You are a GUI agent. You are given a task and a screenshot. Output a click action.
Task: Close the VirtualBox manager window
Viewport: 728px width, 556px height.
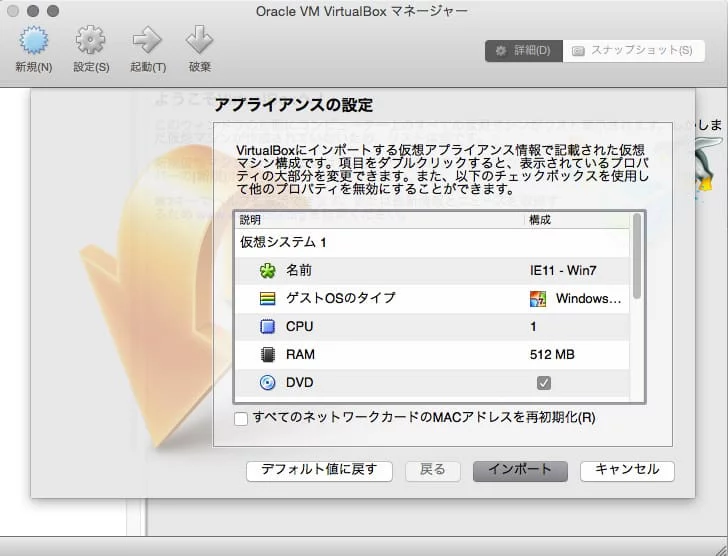click(13, 11)
